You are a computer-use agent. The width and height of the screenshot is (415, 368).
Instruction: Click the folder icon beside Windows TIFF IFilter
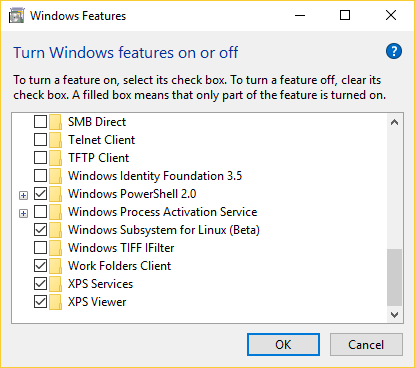[x=55, y=248]
